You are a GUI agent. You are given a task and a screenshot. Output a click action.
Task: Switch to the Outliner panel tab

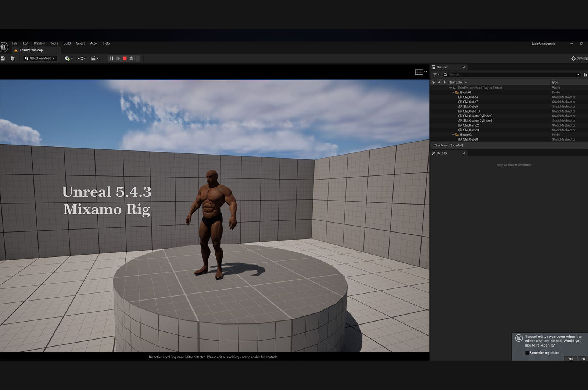(442, 67)
